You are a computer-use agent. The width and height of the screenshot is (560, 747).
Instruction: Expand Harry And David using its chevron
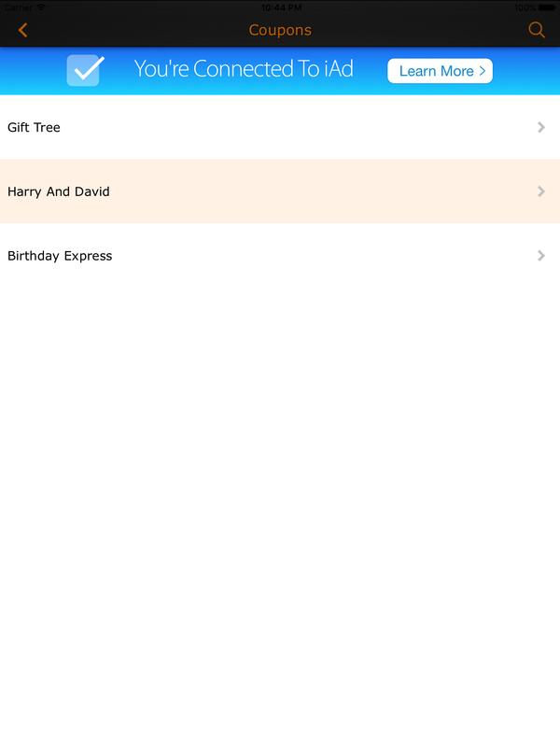tap(541, 191)
